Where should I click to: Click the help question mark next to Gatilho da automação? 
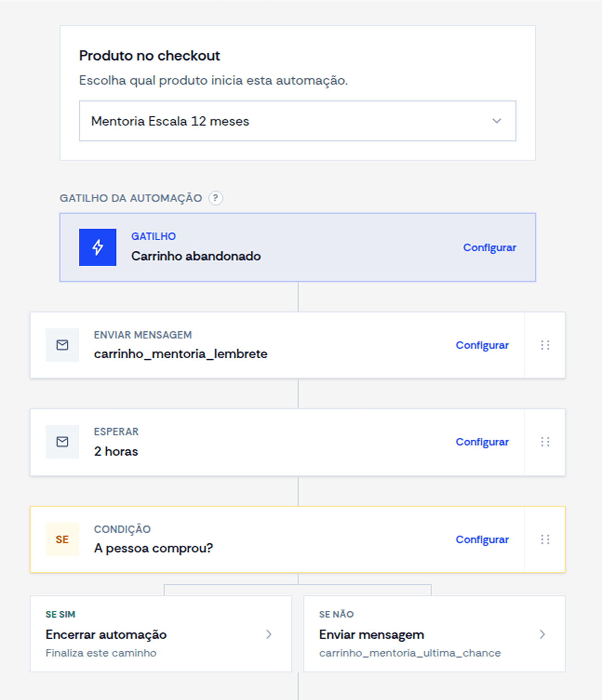(x=215, y=198)
